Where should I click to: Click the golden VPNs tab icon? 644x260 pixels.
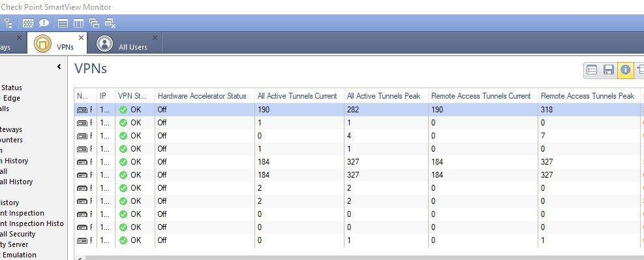click(x=42, y=44)
